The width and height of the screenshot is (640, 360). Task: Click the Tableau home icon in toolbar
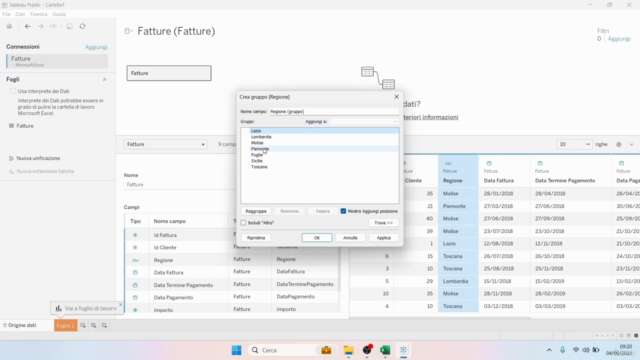coord(9,26)
